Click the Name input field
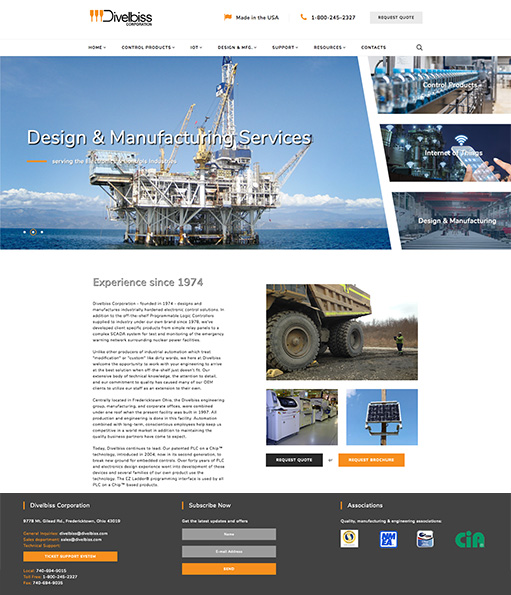The width and height of the screenshot is (511, 595). point(229,534)
